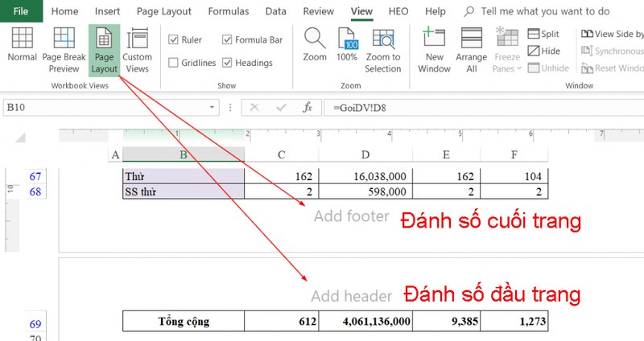Viewport: 644px width, 341px height.
Task: Expand the Name Box dropdown
Action: [x=212, y=108]
